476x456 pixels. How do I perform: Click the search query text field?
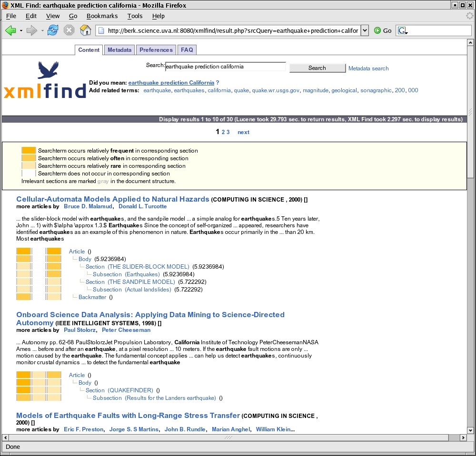226,67
